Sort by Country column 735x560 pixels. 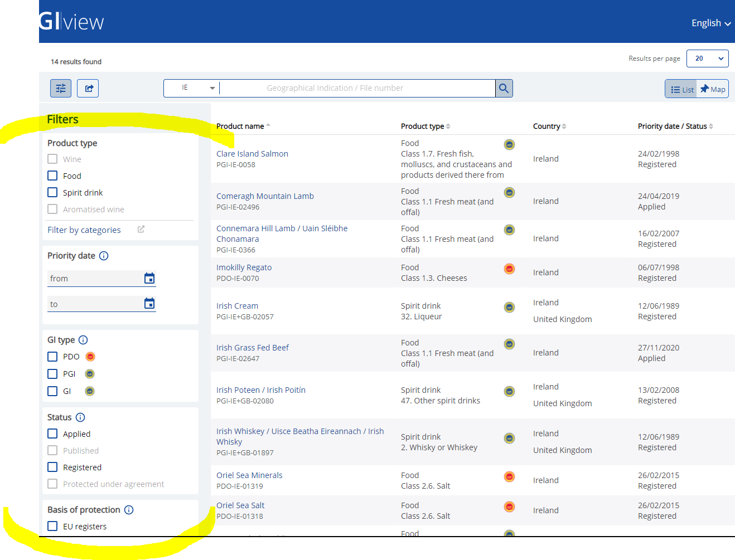click(549, 126)
